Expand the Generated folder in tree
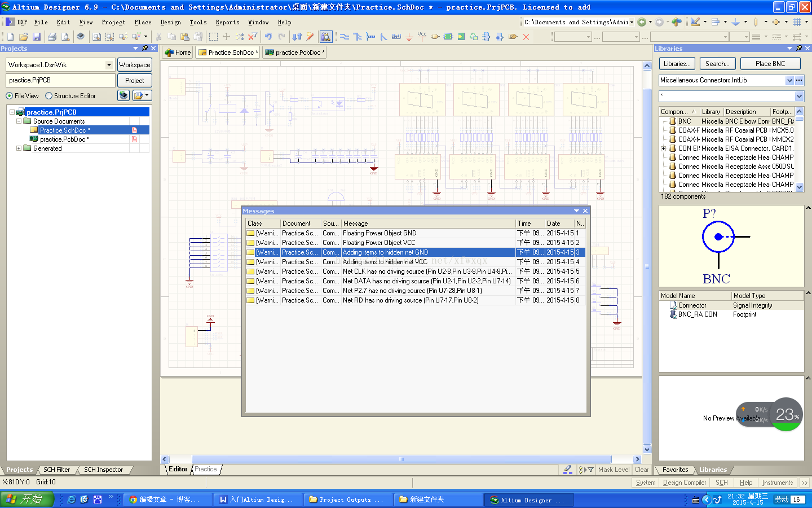812x508 pixels. coord(19,148)
